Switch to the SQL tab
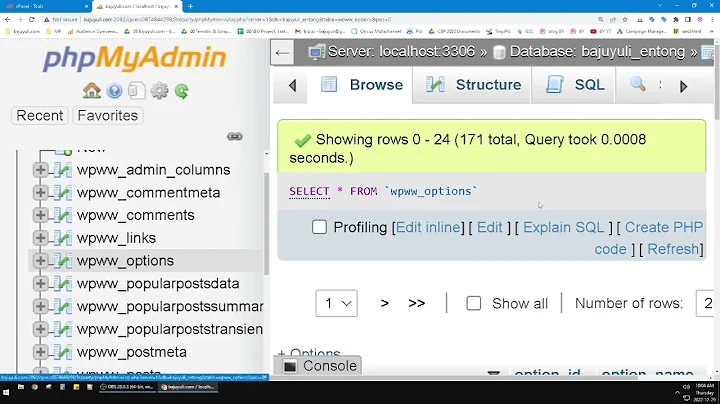720x404 pixels. [574, 85]
